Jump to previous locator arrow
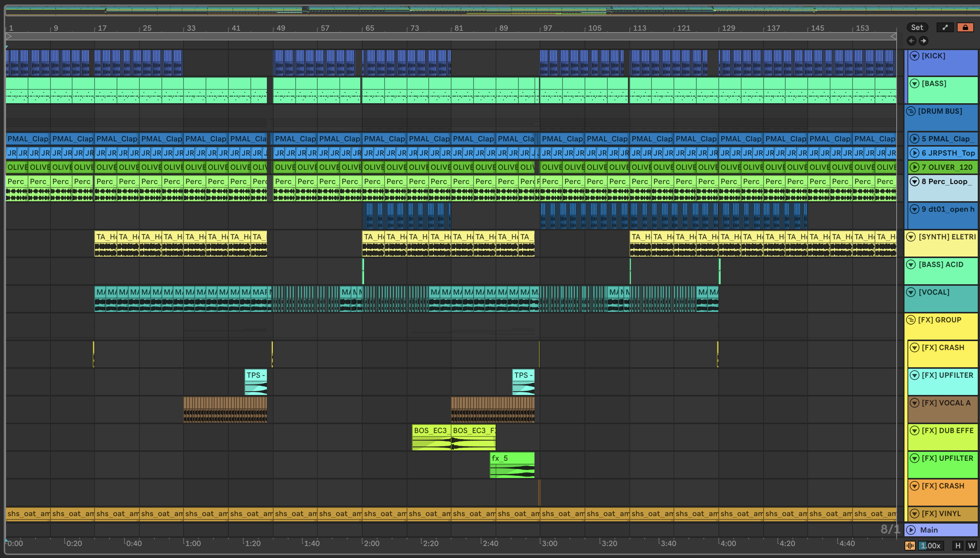 pyautogui.click(x=912, y=41)
